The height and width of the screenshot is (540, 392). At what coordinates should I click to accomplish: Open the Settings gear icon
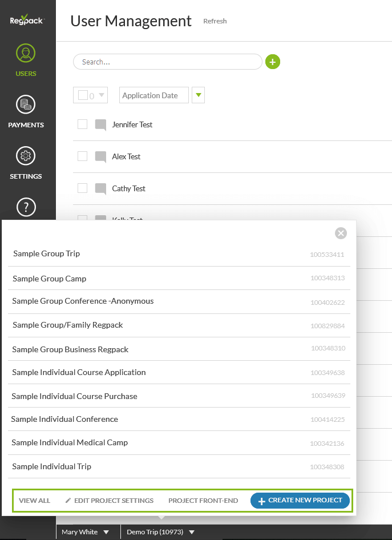(x=26, y=156)
